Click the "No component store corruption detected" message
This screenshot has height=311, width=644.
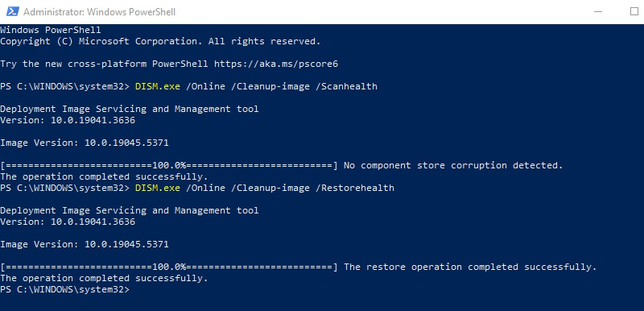tap(453, 165)
